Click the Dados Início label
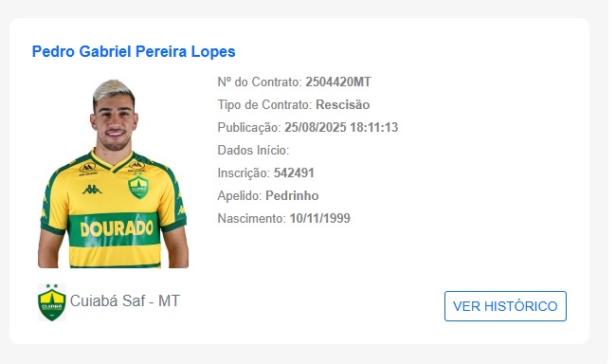This screenshot has width=616, height=364. coord(253,150)
